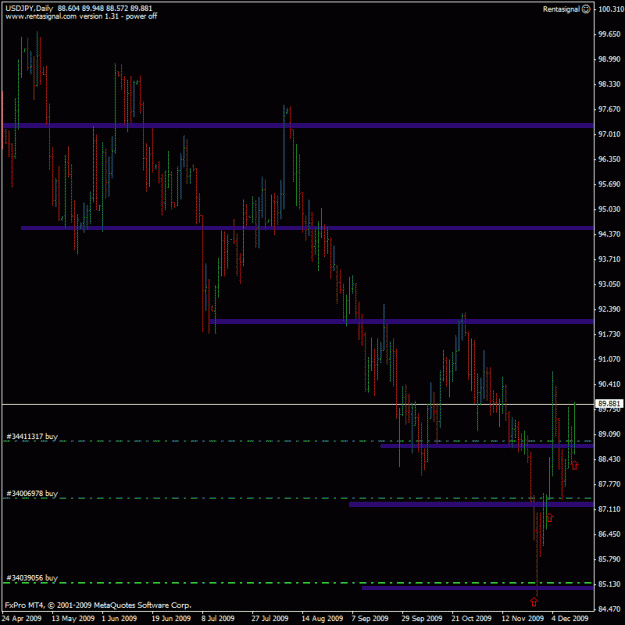The image size is (625, 625).
Task: Click the 29 Sep 2009 date label
Action: (422, 618)
